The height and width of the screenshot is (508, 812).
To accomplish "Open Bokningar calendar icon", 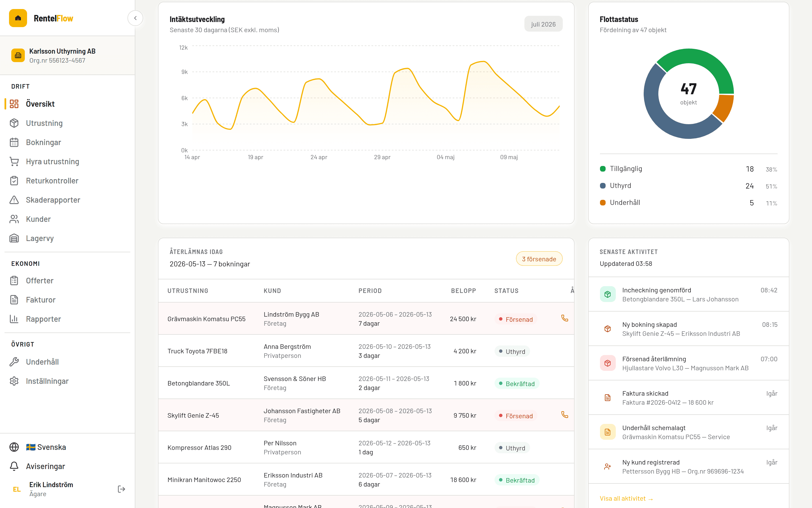I will coord(14,142).
